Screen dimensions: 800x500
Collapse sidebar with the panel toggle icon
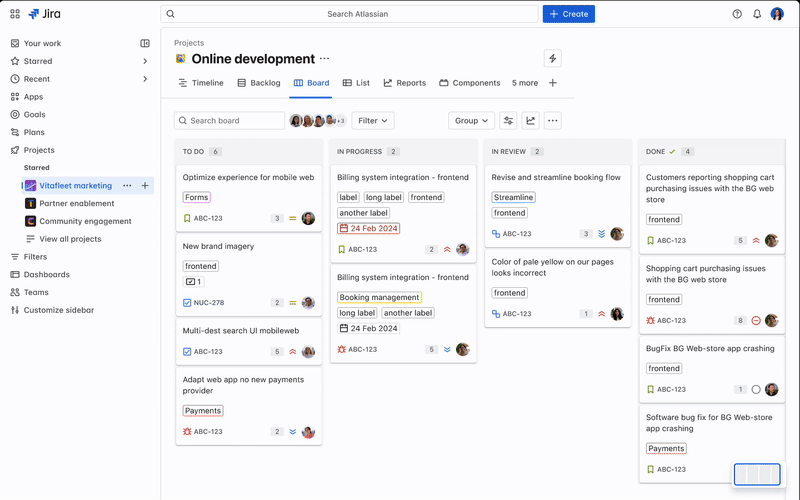[x=145, y=43]
